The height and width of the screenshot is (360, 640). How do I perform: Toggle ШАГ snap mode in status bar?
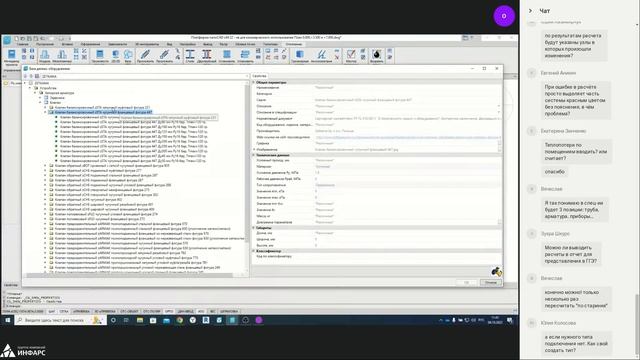click(52, 311)
